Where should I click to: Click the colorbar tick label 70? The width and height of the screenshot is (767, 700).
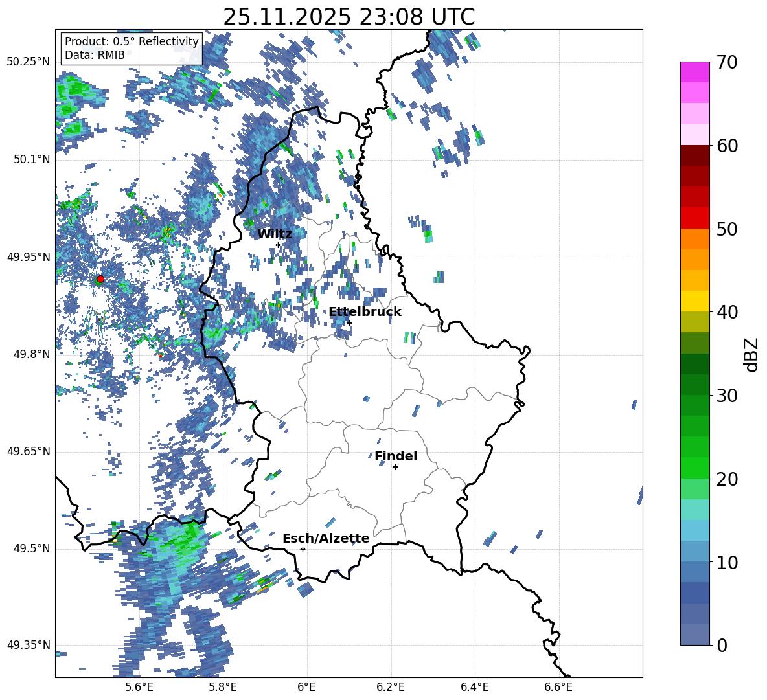(x=727, y=63)
